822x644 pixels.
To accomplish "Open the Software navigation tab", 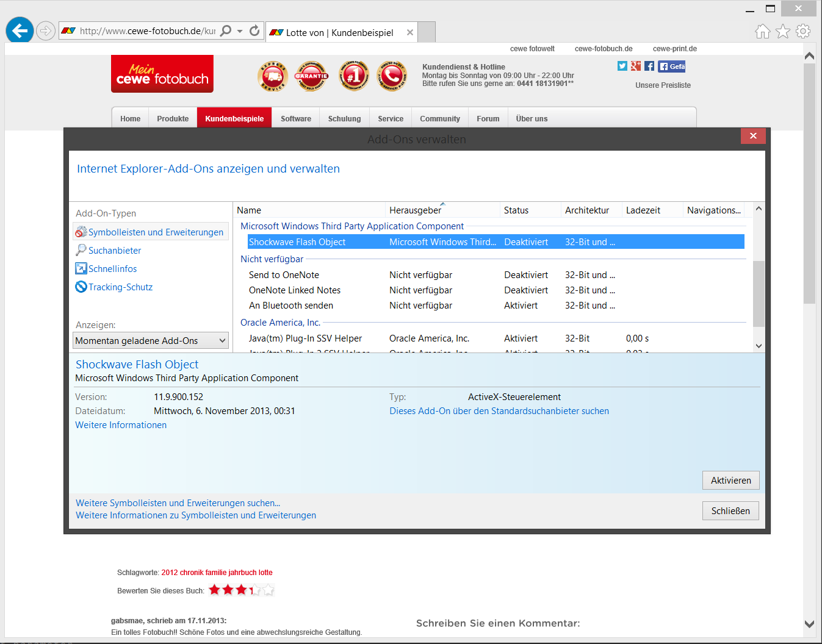I will pyautogui.click(x=296, y=119).
